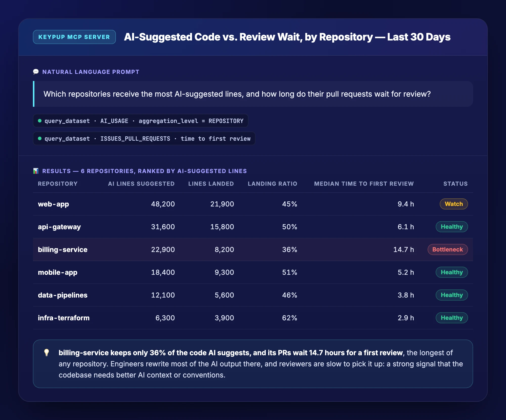This screenshot has height=420, width=506.
Task: Click the 21,900 lines landed value
Action: (222, 204)
